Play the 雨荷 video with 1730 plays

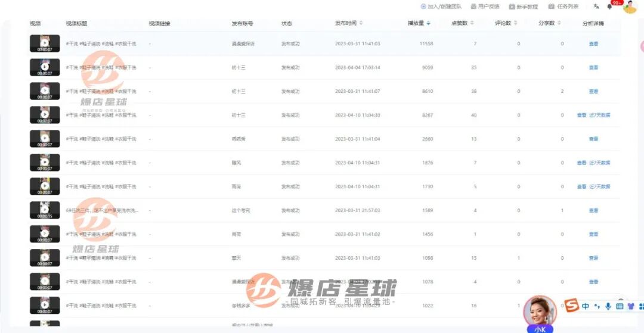click(45, 186)
